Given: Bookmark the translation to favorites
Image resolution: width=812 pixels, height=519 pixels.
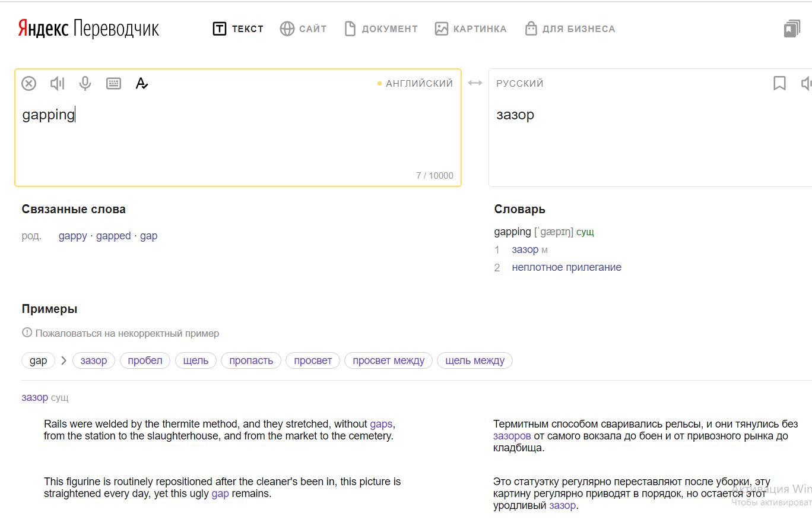Looking at the screenshot, I should pyautogui.click(x=779, y=84).
